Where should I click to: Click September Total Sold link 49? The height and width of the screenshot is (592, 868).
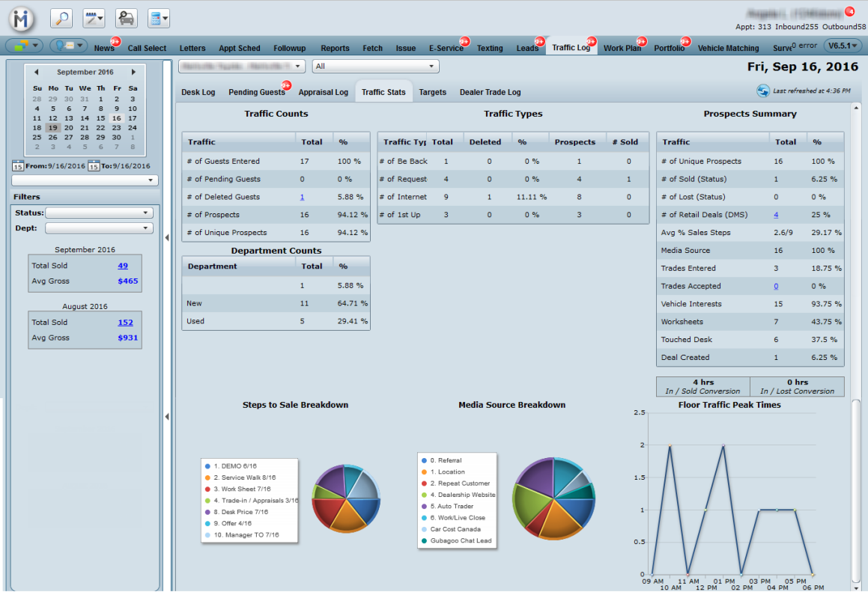[123, 266]
